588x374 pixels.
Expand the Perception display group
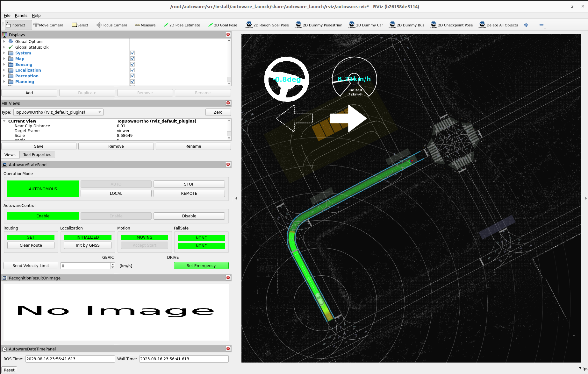click(4, 76)
